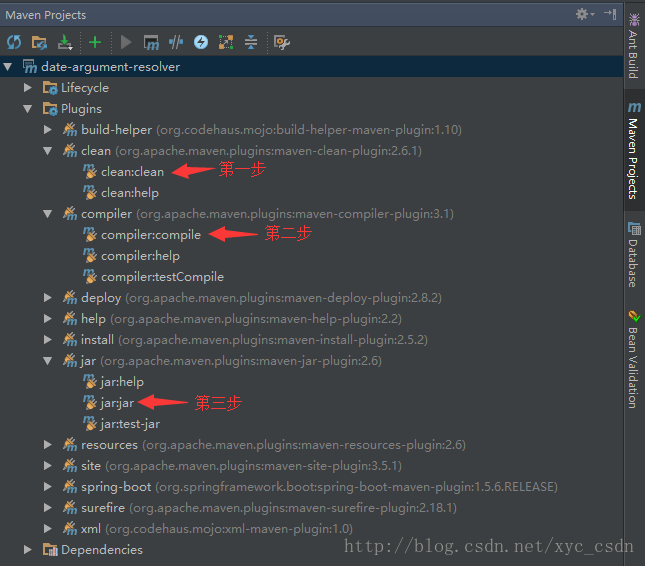Select Maven Projects side tab
This screenshot has width=645, height=566.
point(634,151)
